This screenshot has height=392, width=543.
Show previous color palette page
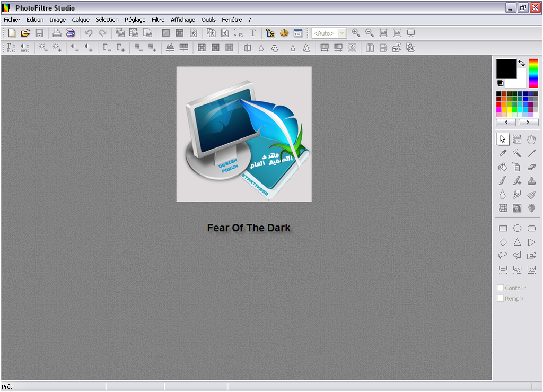tap(506, 123)
